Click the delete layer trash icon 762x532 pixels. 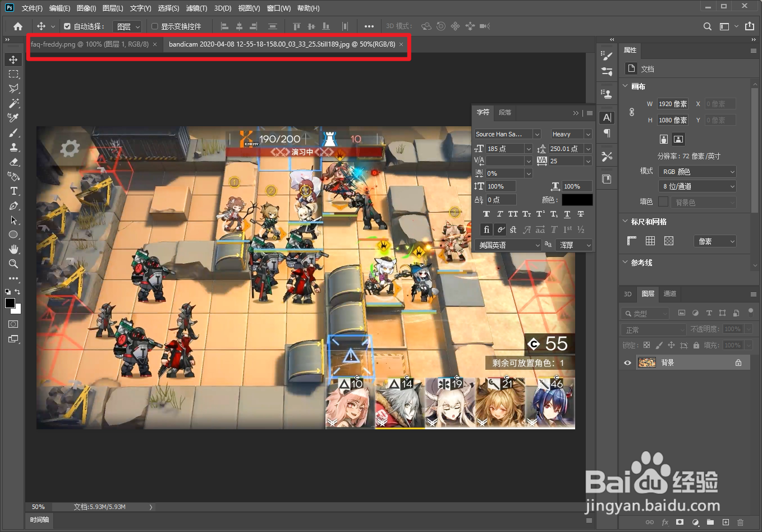tap(740, 522)
